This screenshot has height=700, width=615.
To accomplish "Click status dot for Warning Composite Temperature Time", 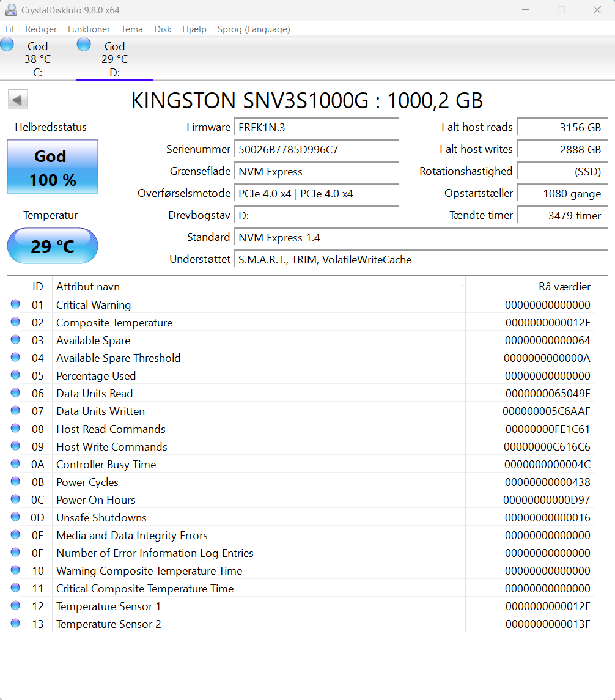I will point(15,570).
